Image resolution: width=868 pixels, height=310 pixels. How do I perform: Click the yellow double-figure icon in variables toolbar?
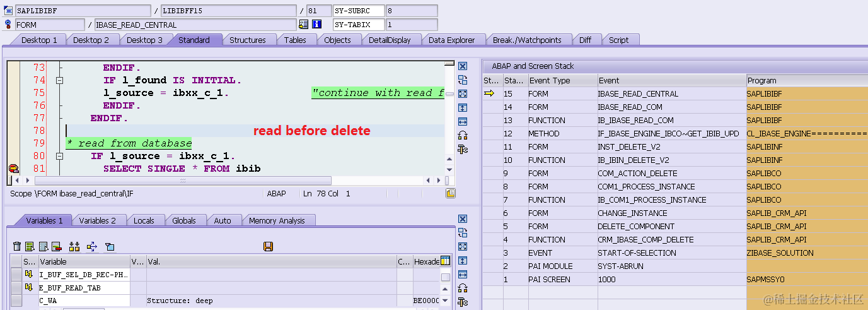pyautogui.click(x=74, y=246)
